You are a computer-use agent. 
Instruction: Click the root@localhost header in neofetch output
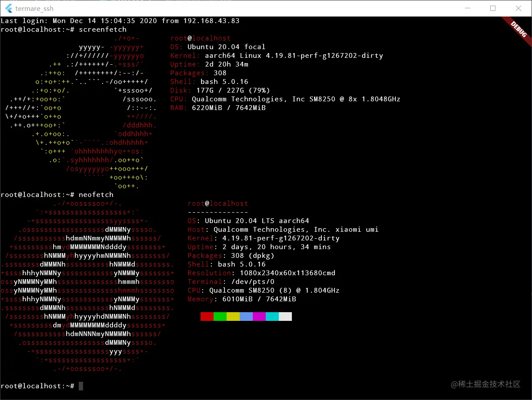coord(218,203)
